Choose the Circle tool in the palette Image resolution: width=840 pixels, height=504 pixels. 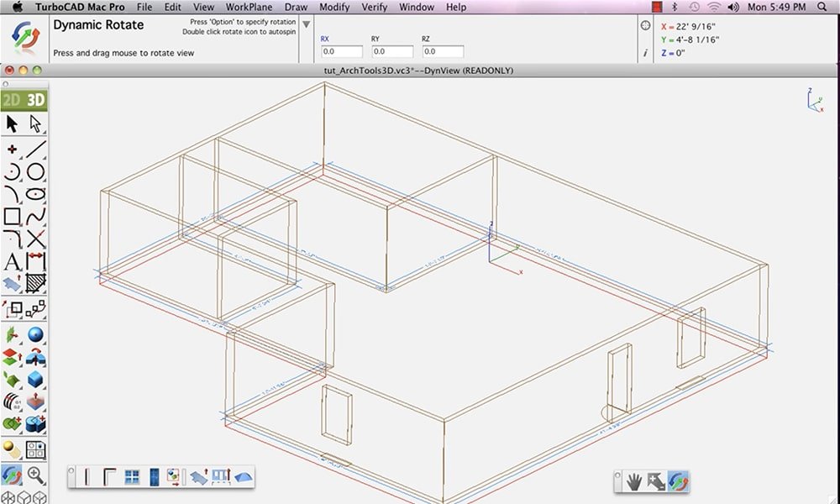pos(35,172)
